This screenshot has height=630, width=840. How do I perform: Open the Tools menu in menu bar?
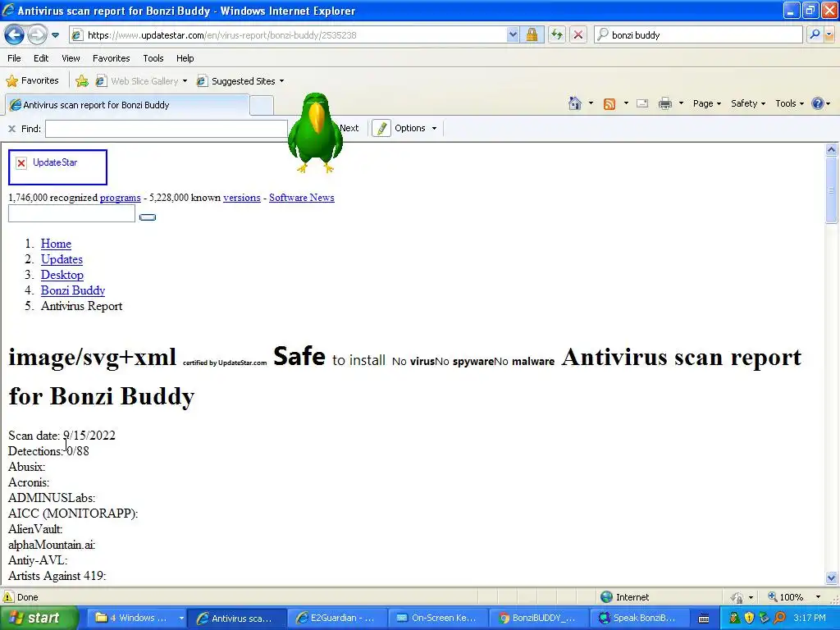coord(153,58)
